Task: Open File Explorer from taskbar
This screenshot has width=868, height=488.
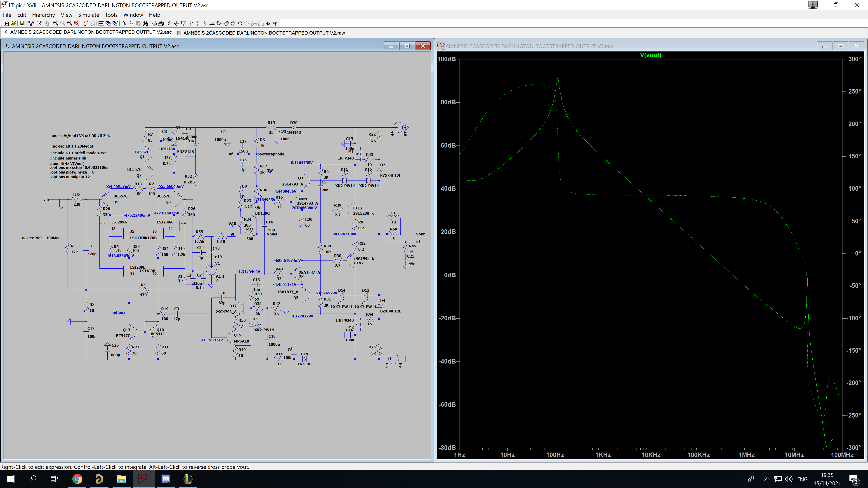Action: (121, 479)
